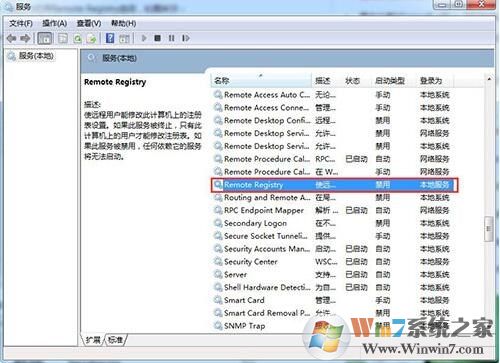Select the Smart Card Removal P... service name
500x363 pixels.
tap(267, 313)
